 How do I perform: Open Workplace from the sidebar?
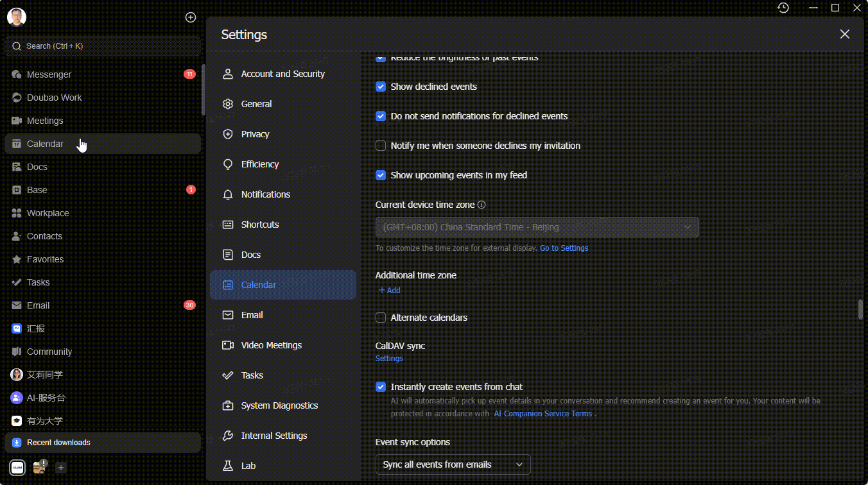103,213
